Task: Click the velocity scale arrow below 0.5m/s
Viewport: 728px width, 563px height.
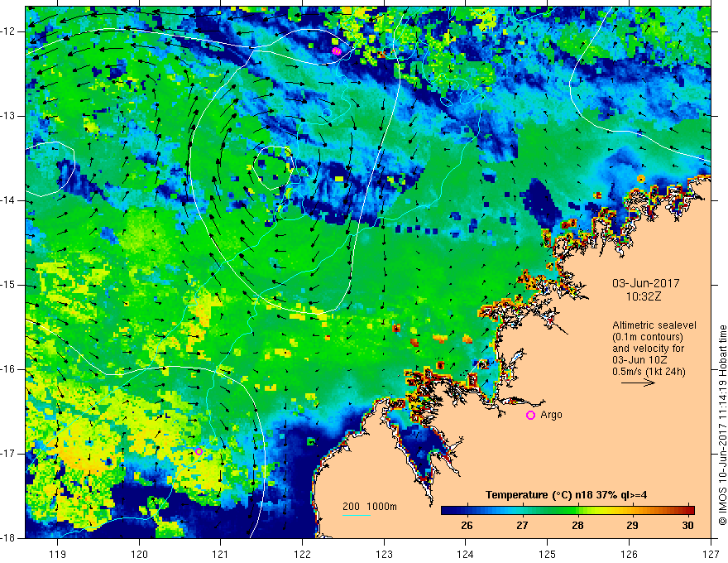Action: pyautogui.click(x=638, y=383)
